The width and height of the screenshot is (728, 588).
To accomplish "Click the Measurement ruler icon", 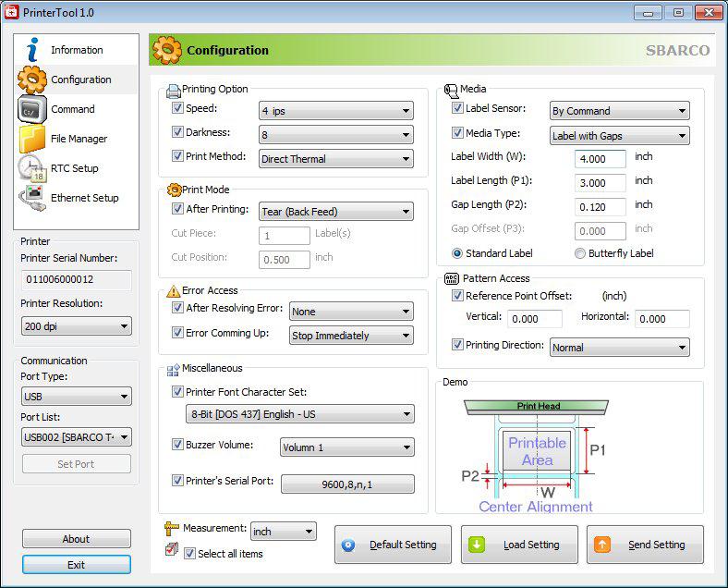I will 171,531.
